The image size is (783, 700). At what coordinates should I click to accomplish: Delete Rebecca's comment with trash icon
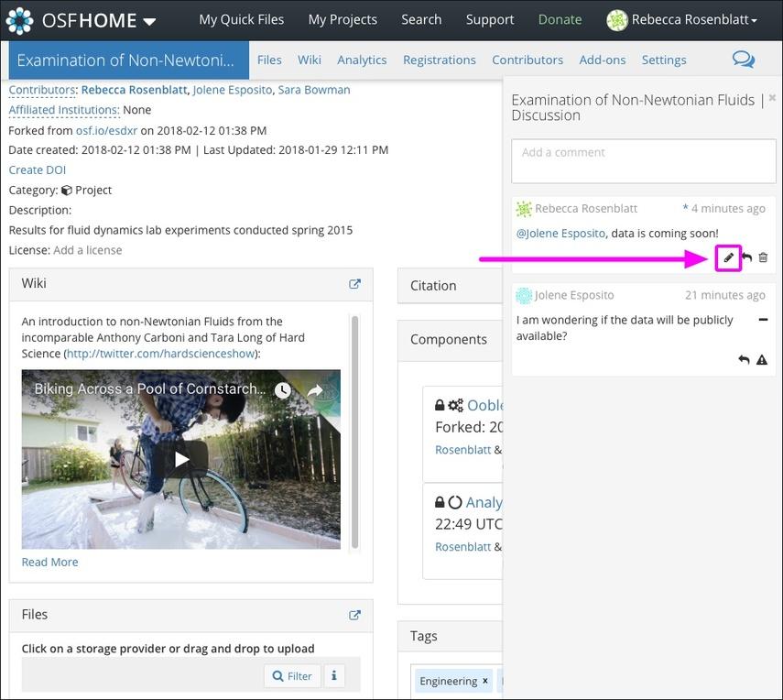pyautogui.click(x=763, y=257)
